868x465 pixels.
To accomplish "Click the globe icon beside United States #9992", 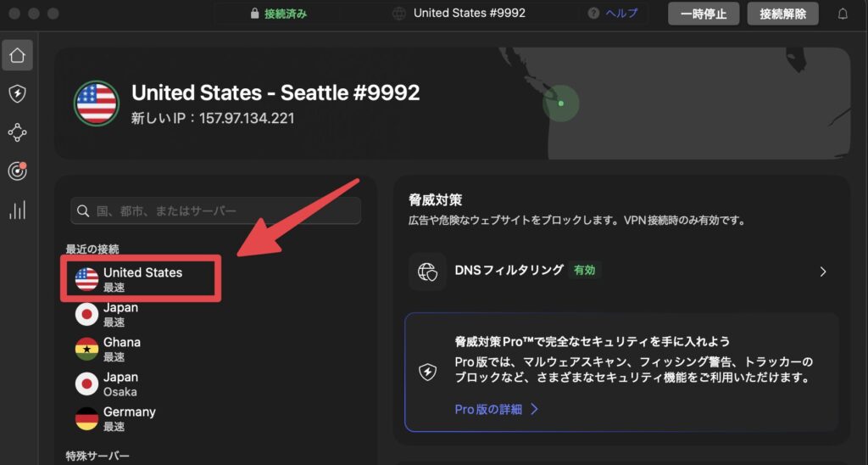I will point(399,14).
